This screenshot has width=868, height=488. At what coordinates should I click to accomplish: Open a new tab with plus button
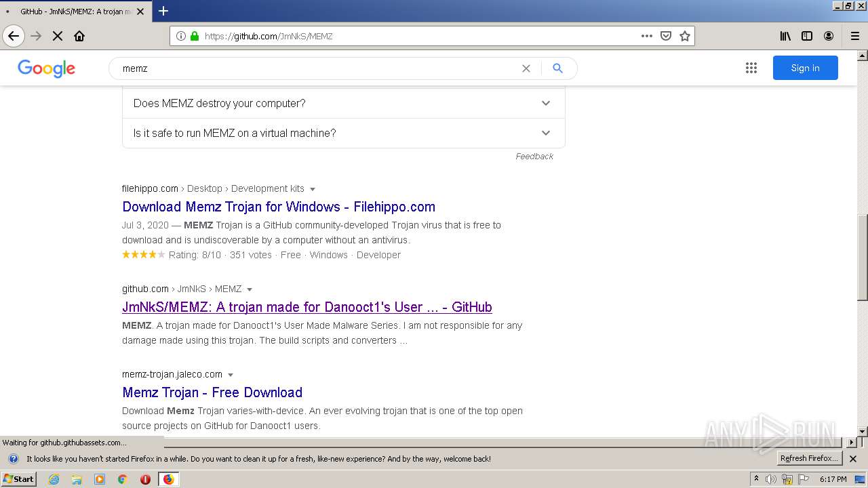pos(163,11)
